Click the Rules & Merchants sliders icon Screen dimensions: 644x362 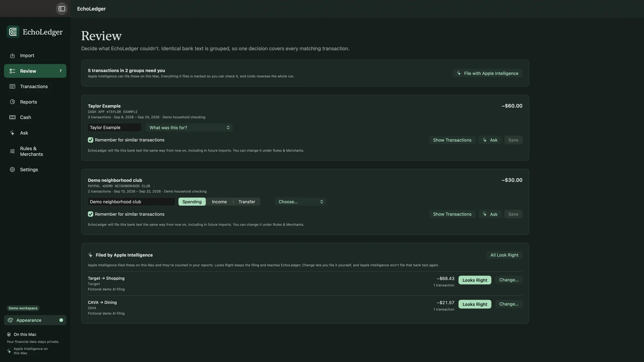click(12, 151)
